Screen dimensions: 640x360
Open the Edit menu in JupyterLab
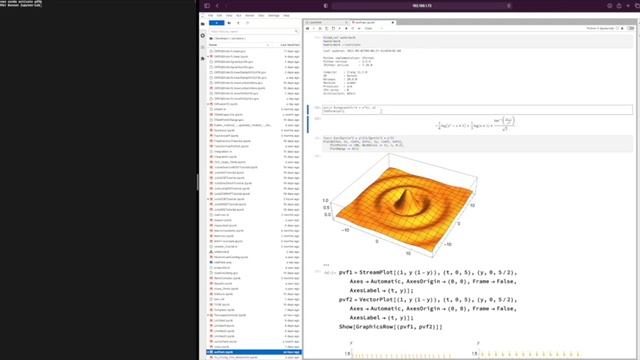click(x=219, y=16)
